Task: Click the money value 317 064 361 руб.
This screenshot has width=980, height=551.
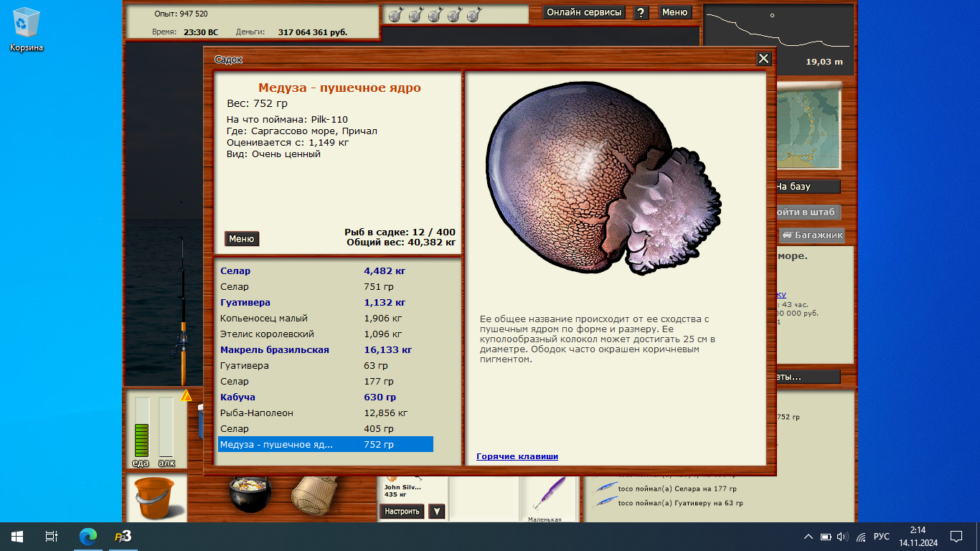Action: tap(313, 32)
